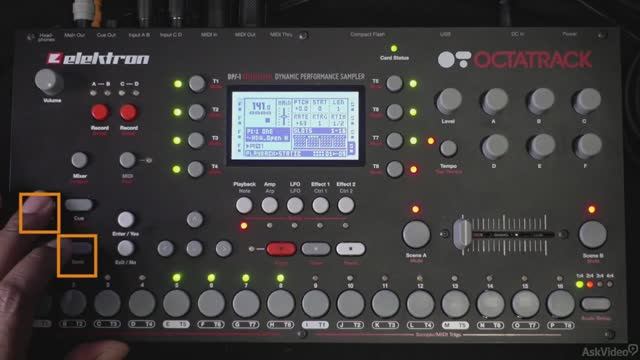Pick track T8 with its button
640x360 pixels.
(x=394, y=169)
